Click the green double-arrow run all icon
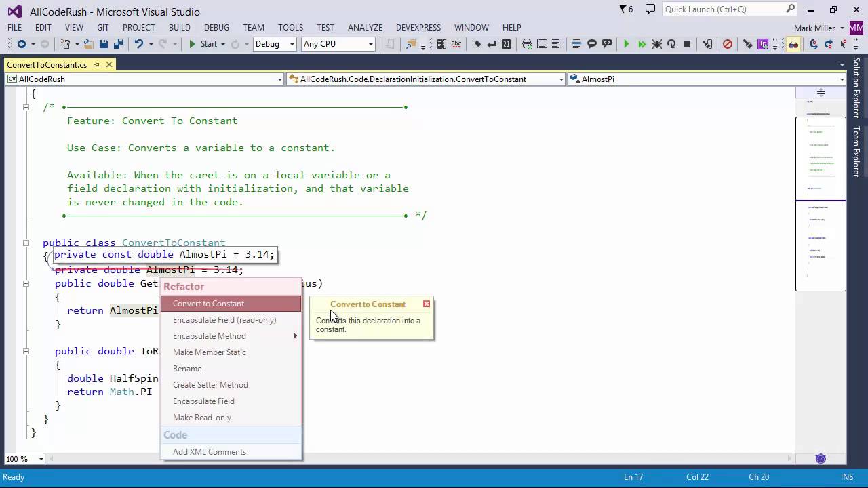The width and height of the screenshot is (868, 488). coord(642,44)
